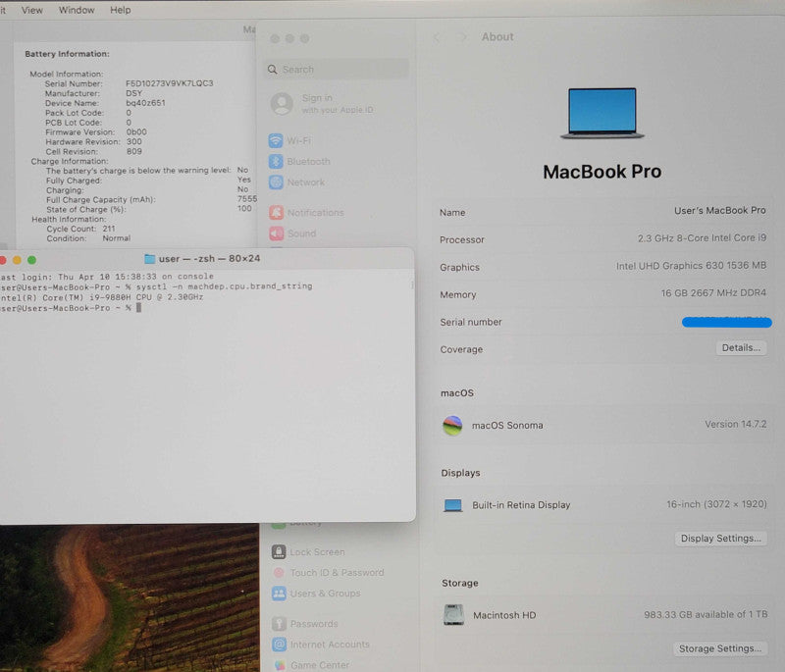Image resolution: width=785 pixels, height=672 pixels.
Task: Click the Internet Accounts sidebar icon
Action: point(279,645)
